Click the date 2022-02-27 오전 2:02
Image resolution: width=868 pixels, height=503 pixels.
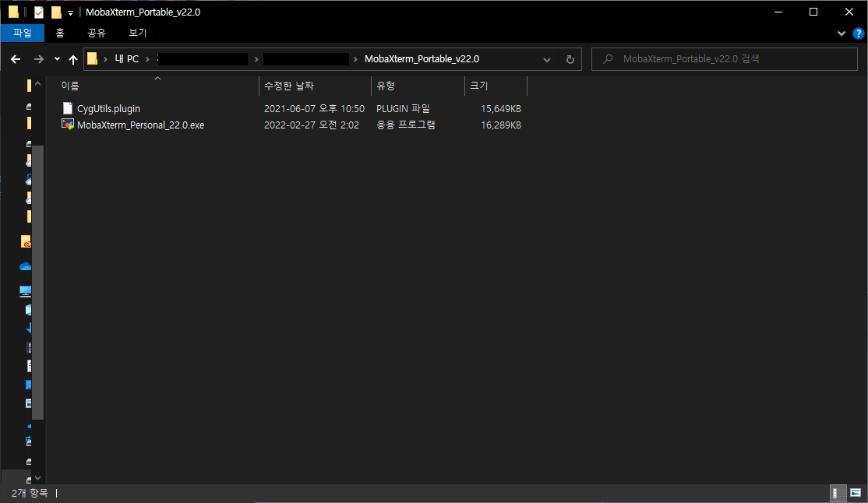pyautogui.click(x=311, y=125)
